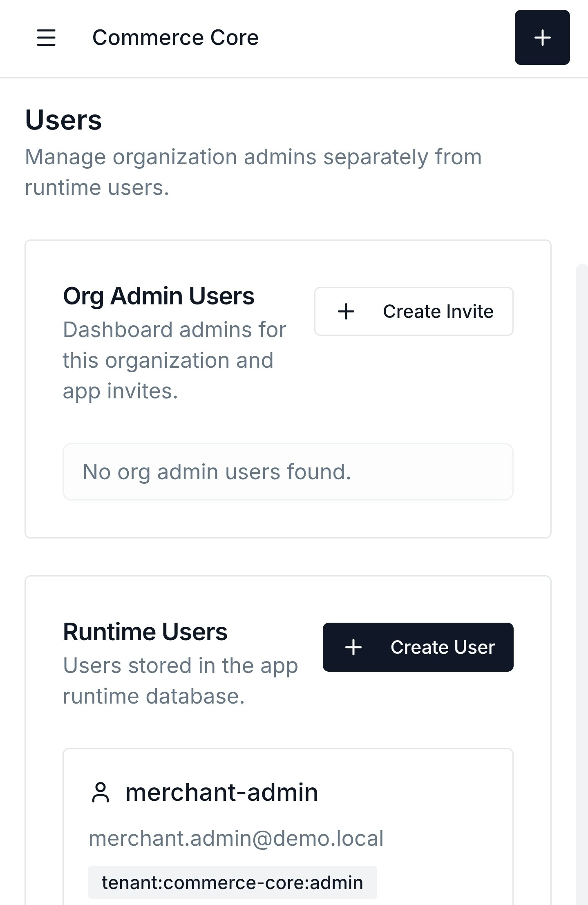Screen dimensions: 588x905
Task: Click the tenant:commerce-core:admin role badge
Action: click(x=232, y=883)
